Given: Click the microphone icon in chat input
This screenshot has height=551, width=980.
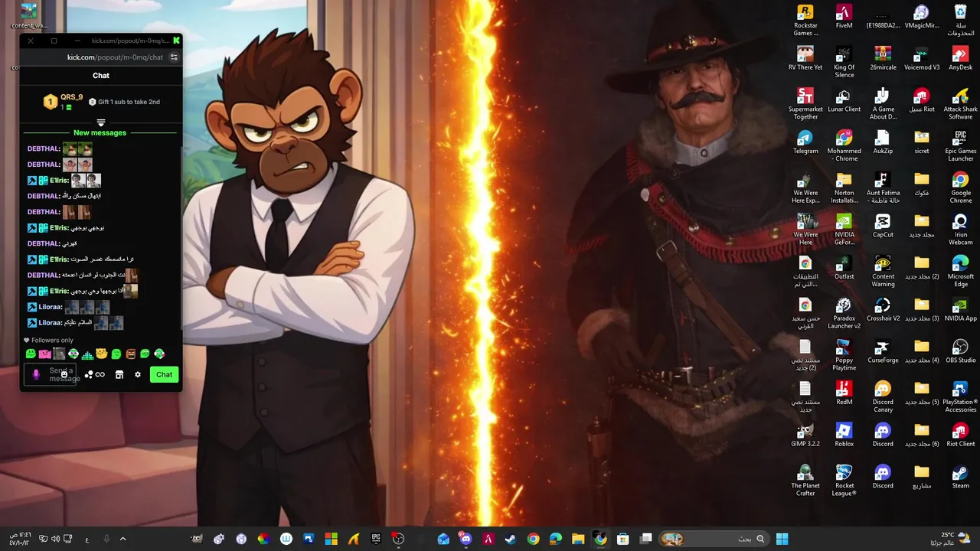Looking at the screenshot, I should [35, 375].
